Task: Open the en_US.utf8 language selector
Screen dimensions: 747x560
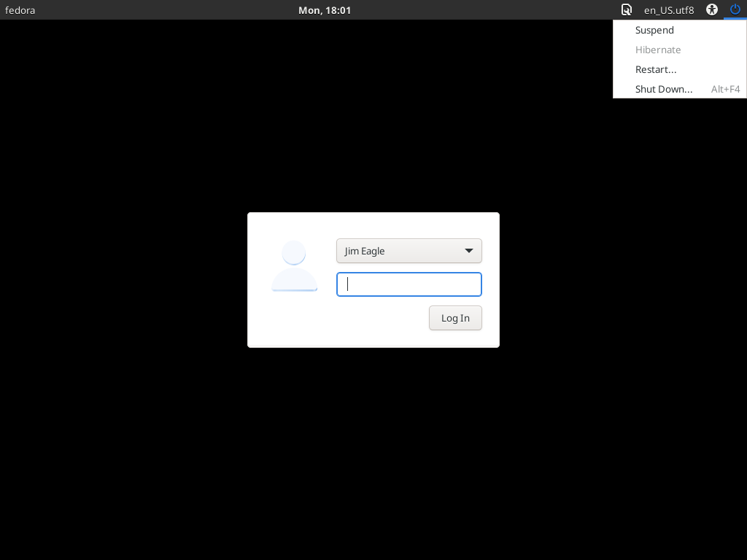Action: pos(669,10)
